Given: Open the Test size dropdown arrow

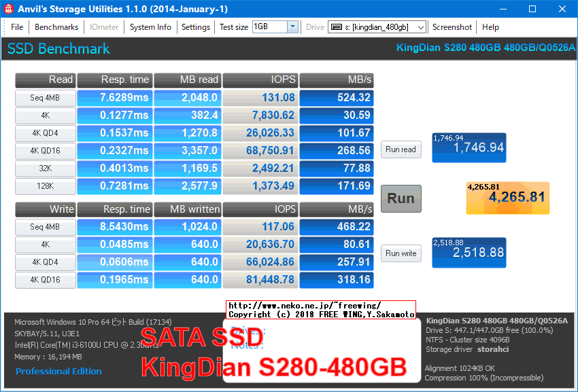Looking at the screenshot, I should [x=292, y=27].
